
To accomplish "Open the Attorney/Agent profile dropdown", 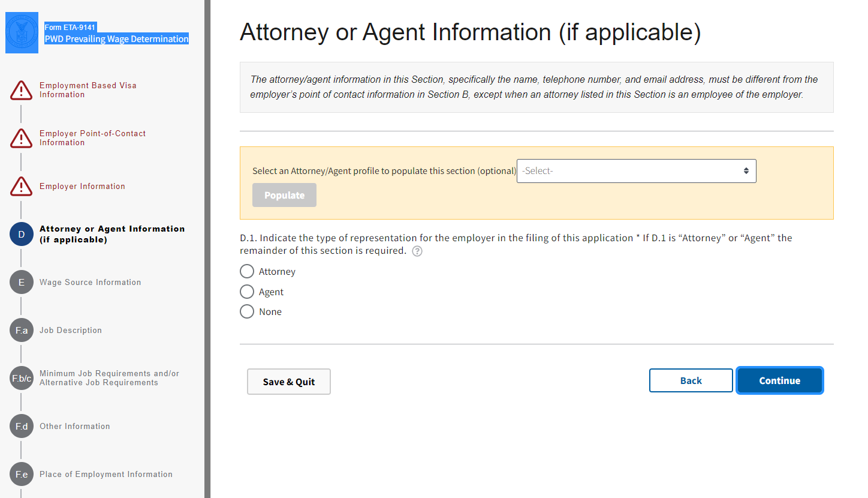I will (x=636, y=171).
